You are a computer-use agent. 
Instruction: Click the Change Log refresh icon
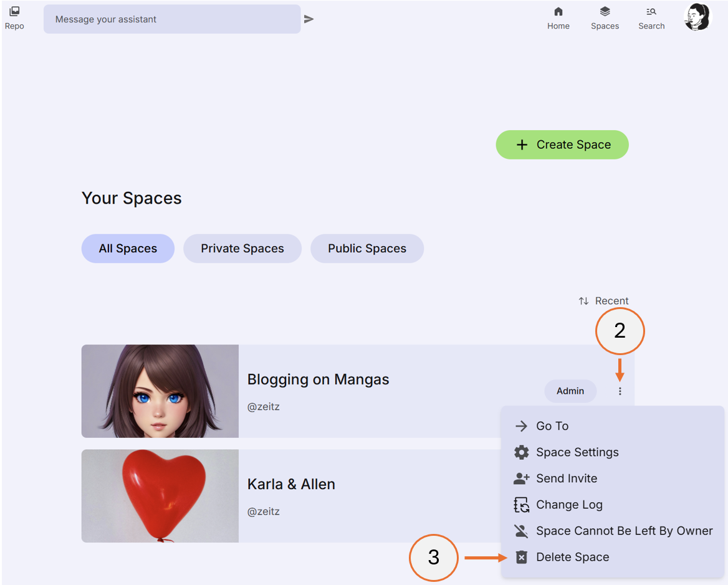[x=521, y=505]
